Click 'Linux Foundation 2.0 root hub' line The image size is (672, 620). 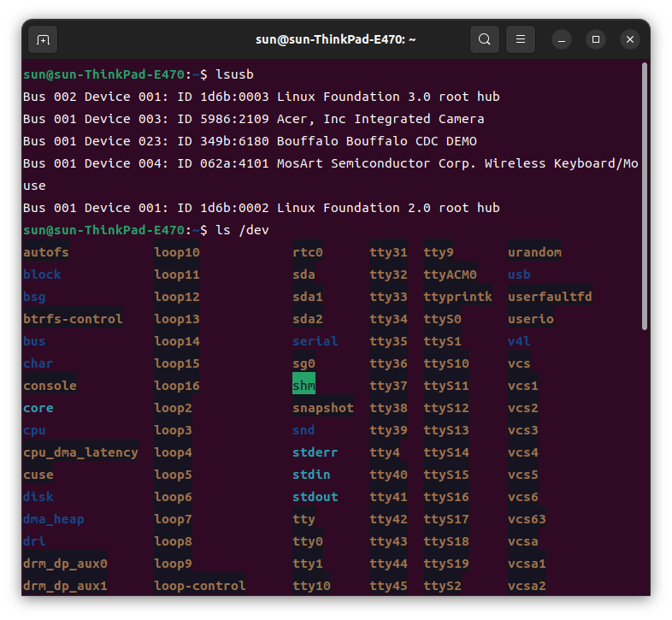[x=262, y=208]
